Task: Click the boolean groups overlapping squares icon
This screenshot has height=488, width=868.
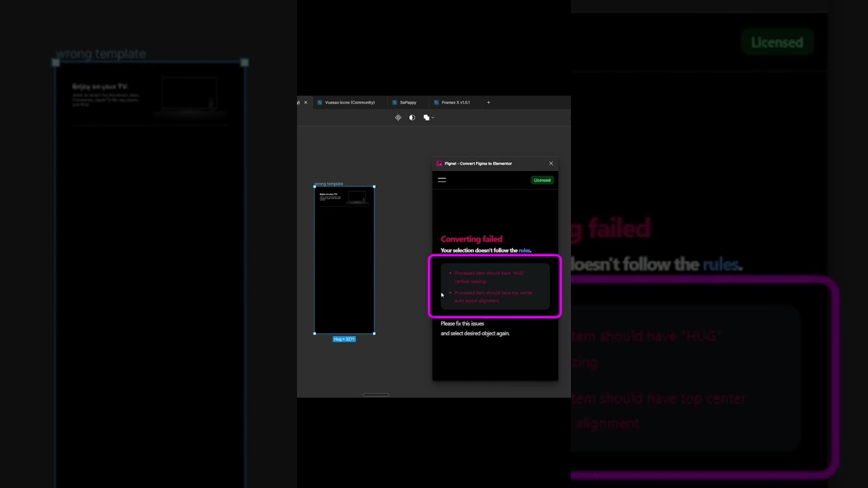Action: coord(426,117)
